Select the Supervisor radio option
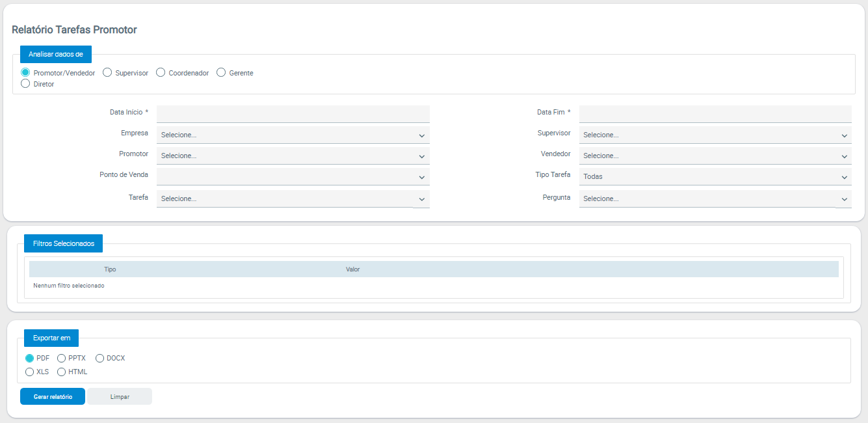Image resolution: width=868 pixels, height=423 pixels. click(108, 73)
